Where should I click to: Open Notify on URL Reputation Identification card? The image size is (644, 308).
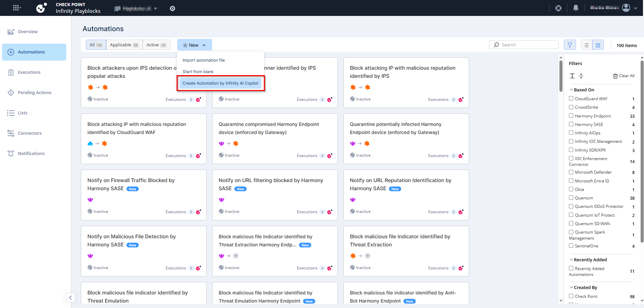tap(406, 195)
